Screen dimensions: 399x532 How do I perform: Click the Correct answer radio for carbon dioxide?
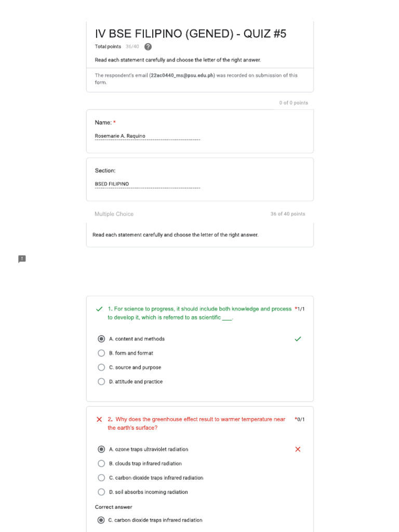(x=101, y=520)
